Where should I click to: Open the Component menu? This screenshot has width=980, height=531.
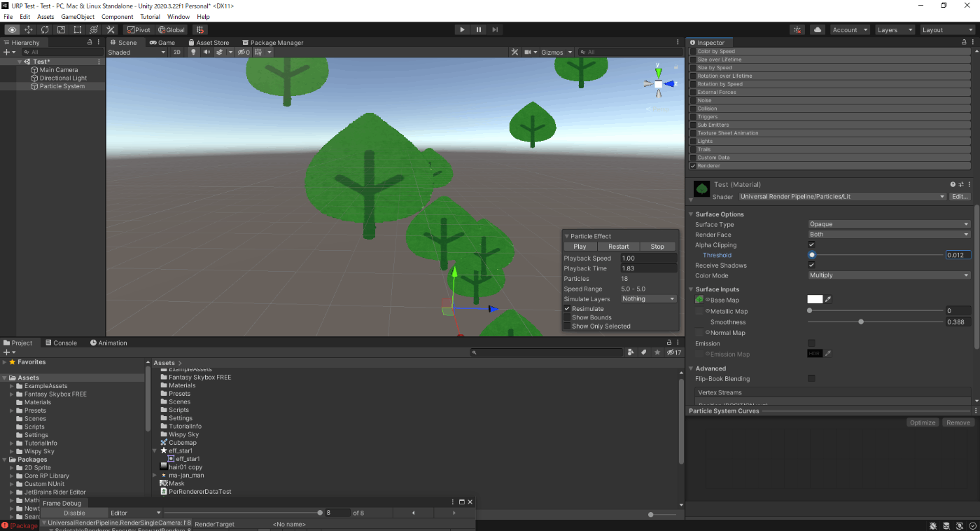pos(118,16)
